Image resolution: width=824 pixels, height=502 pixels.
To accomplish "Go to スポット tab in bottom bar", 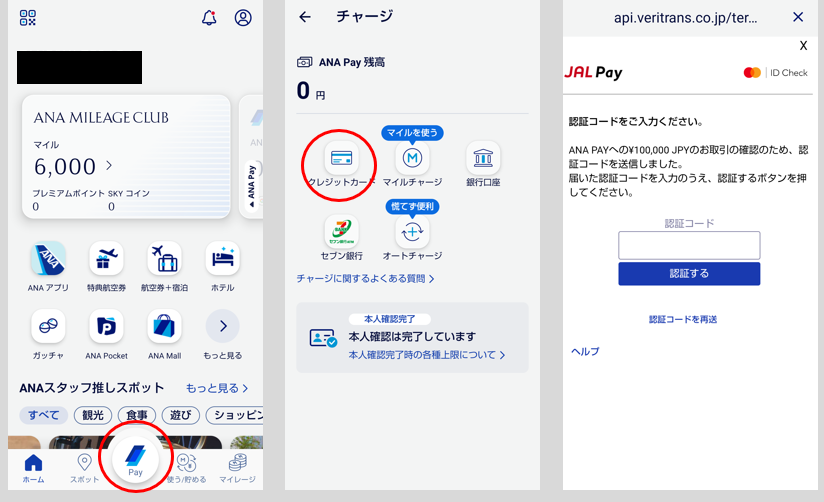I will [x=84, y=469].
